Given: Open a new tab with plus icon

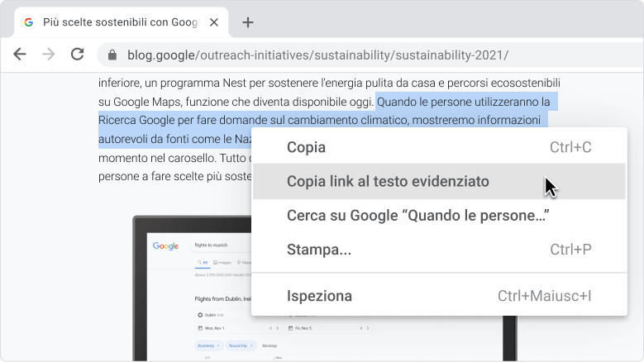Looking at the screenshot, I should click(x=247, y=22).
